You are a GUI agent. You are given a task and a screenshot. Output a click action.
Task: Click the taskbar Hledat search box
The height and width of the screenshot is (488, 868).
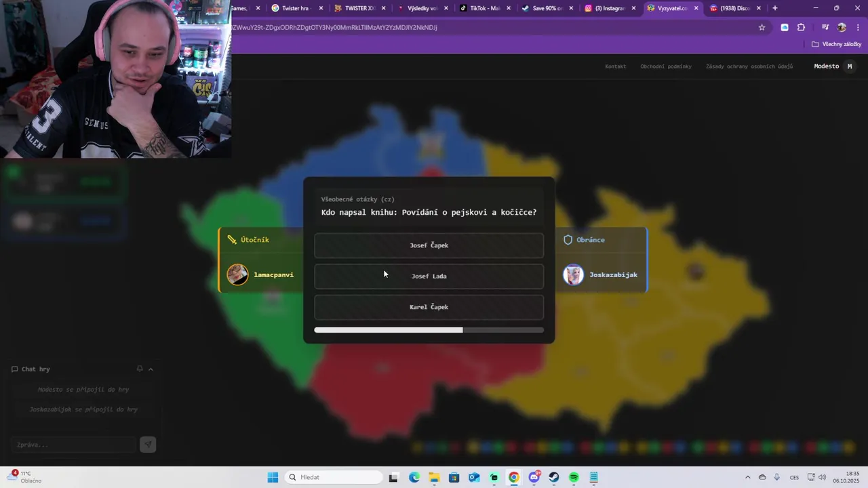[333, 477]
